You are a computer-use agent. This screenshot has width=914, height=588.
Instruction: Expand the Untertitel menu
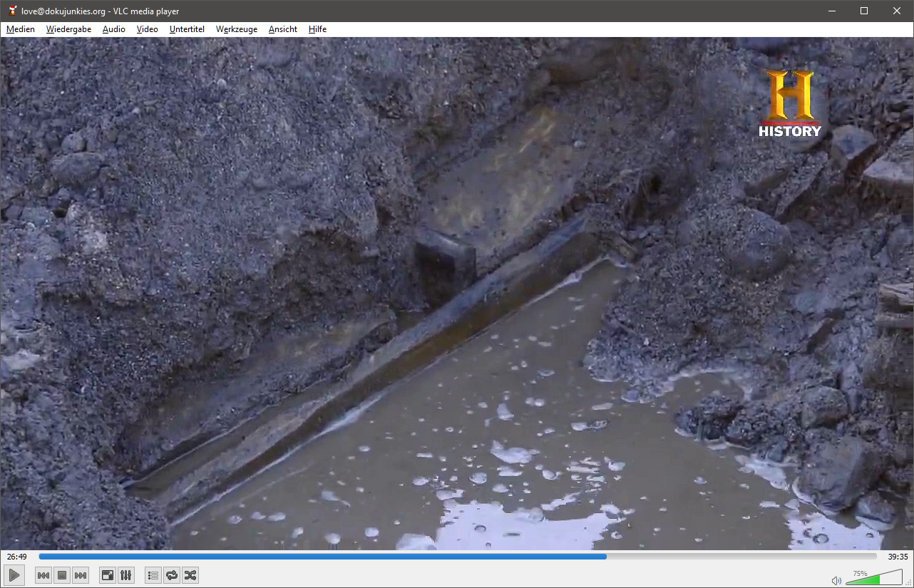pos(187,29)
